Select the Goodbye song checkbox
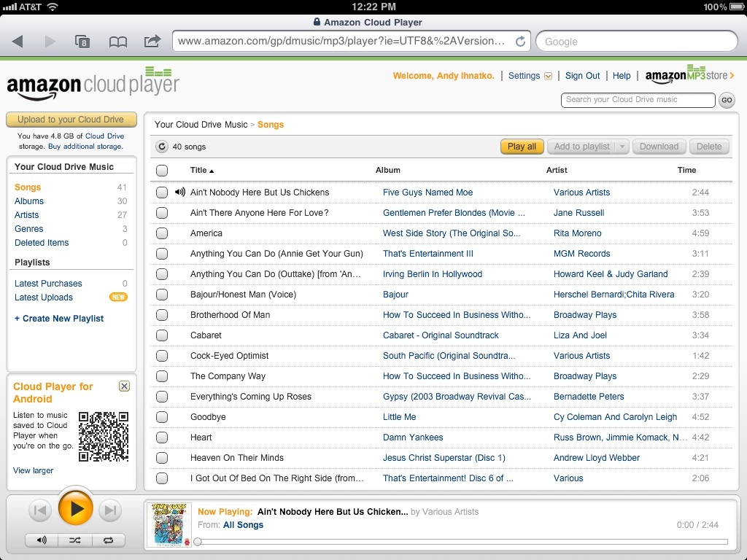 pos(162,417)
